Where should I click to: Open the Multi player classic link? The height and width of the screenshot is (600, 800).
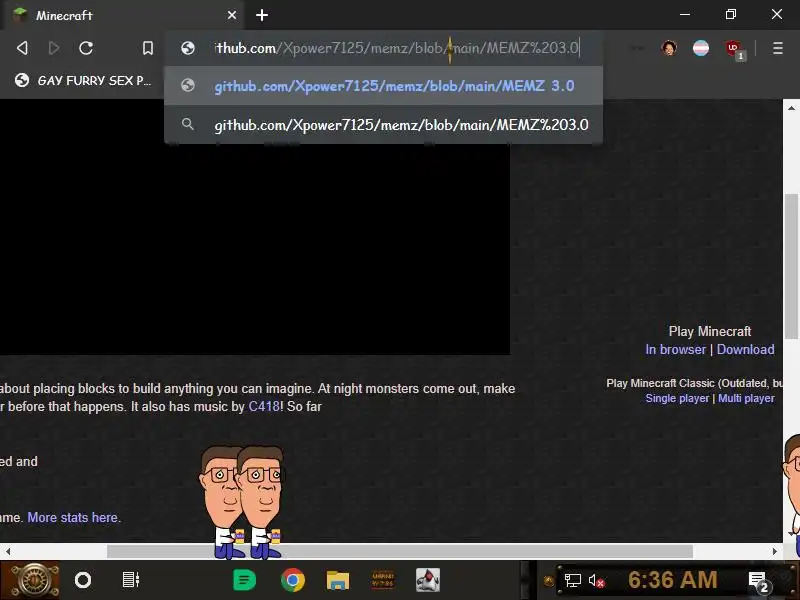click(x=746, y=398)
